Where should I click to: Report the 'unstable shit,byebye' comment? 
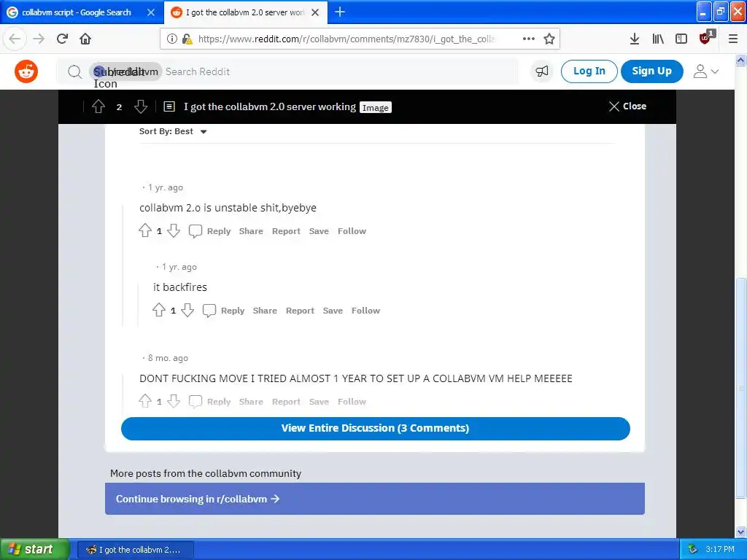pos(286,231)
